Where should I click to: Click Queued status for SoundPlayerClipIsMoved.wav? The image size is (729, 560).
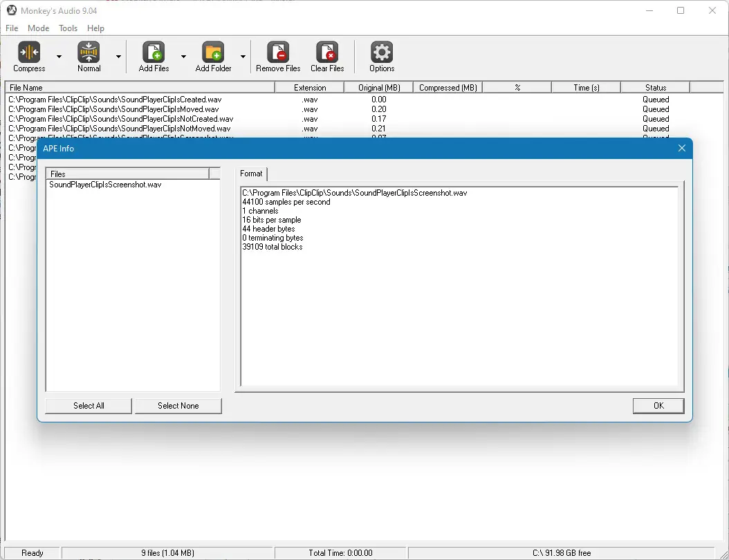pyautogui.click(x=656, y=109)
